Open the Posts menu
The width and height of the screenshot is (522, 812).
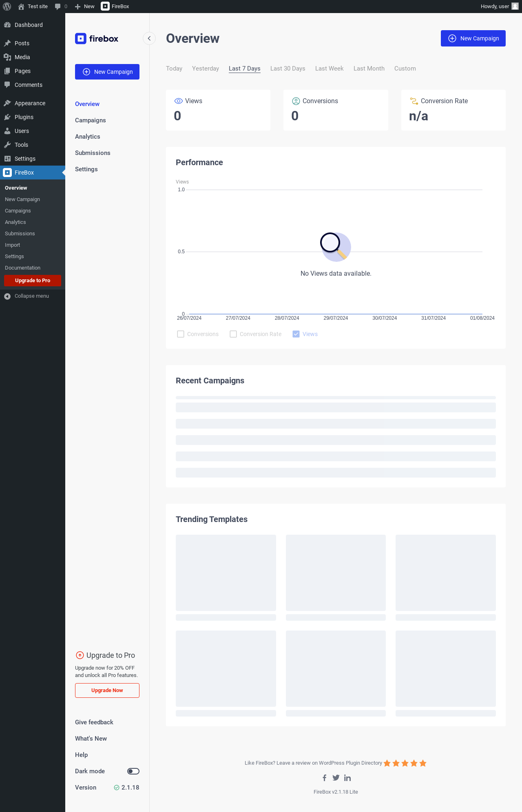(33, 43)
